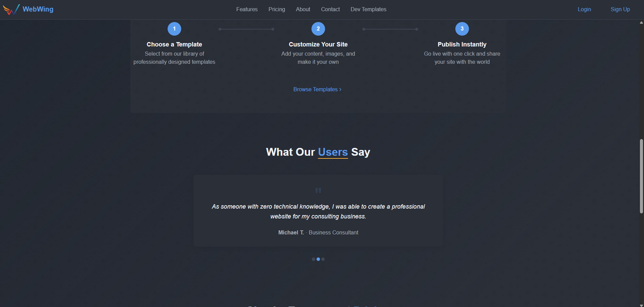Click the WebWing logo icon
644x307 pixels.
[11, 9]
